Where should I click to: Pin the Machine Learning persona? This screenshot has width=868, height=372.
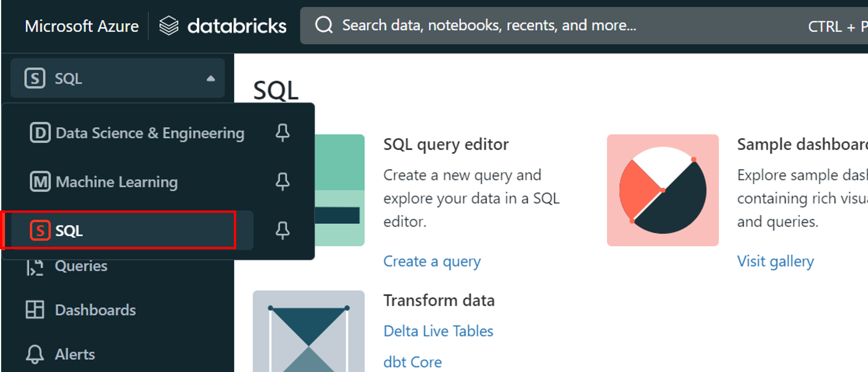[282, 181]
